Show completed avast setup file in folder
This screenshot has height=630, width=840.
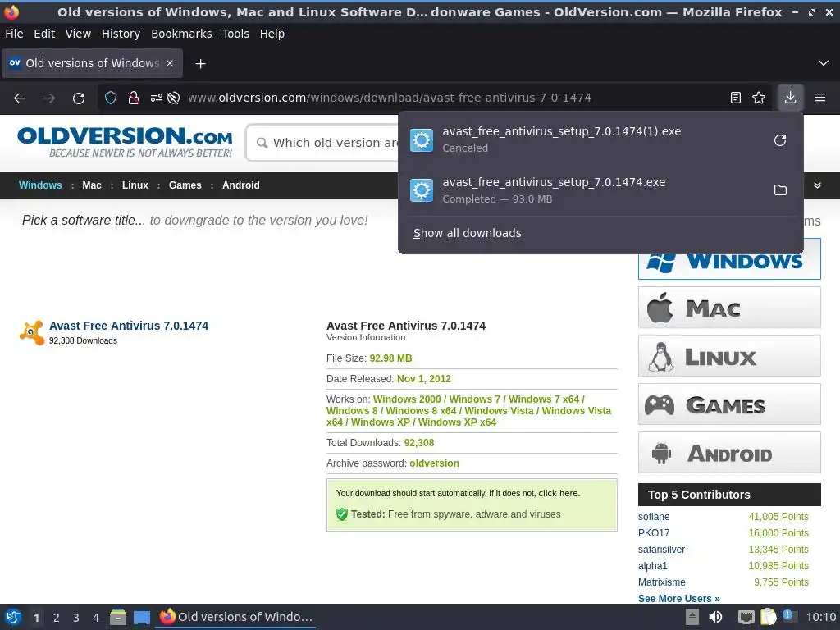pos(780,190)
